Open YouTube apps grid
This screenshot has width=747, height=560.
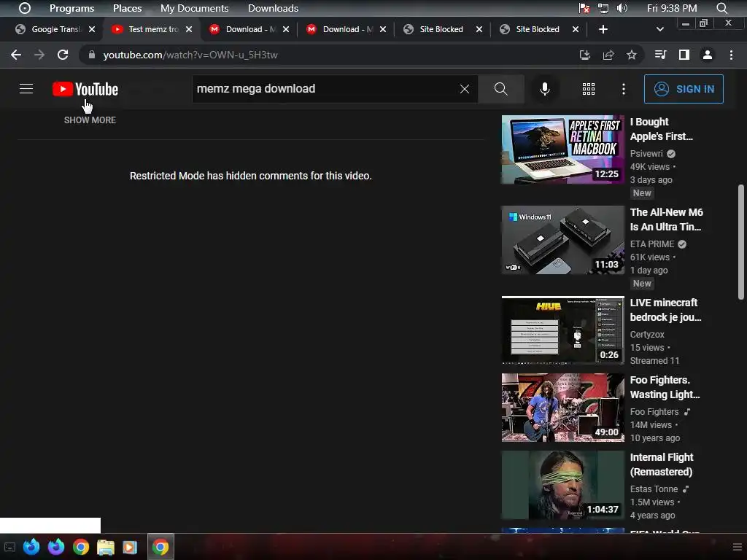click(x=589, y=88)
